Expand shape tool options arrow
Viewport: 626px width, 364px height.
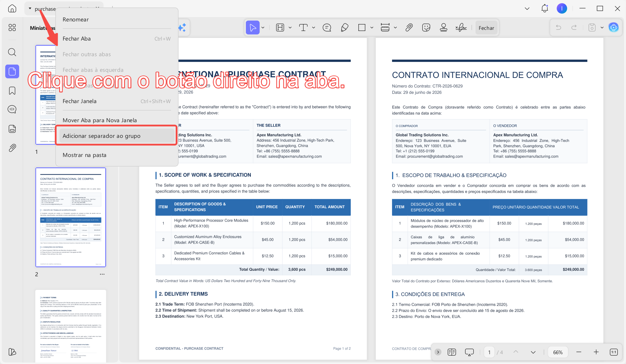(x=372, y=28)
